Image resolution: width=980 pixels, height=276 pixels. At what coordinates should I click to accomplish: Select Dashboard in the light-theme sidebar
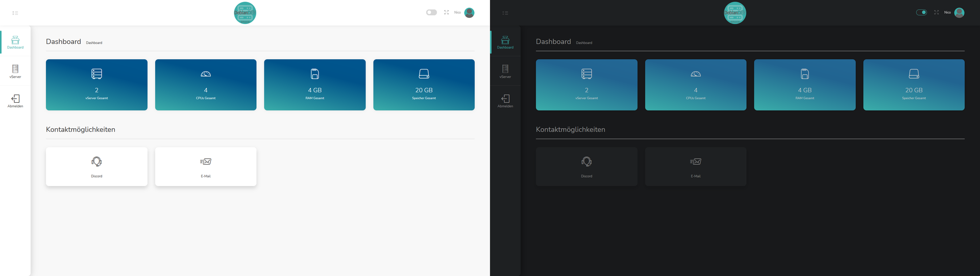[15, 42]
